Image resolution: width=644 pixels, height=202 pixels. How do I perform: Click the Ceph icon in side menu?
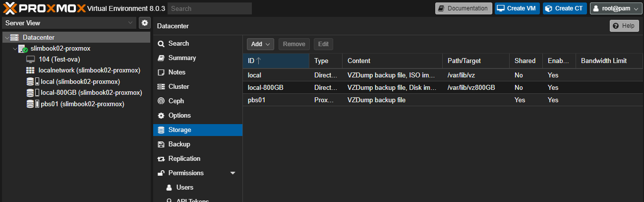coord(161,101)
